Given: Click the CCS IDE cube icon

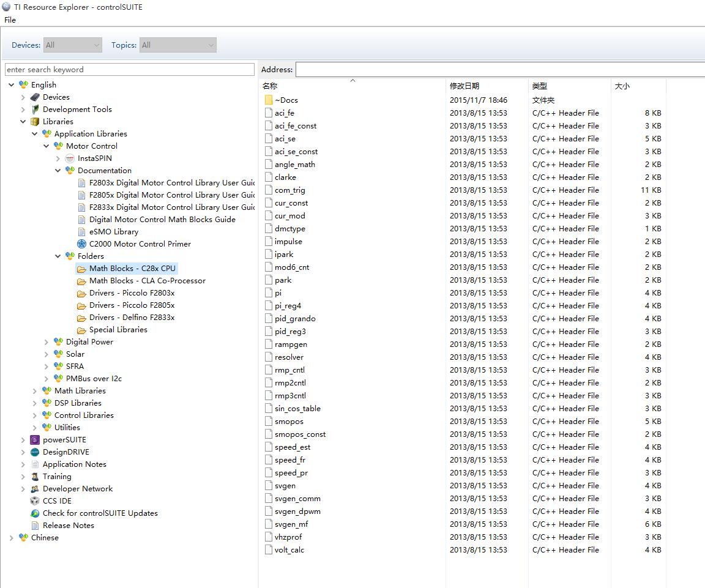Looking at the screenshot, I should (35, 501).
